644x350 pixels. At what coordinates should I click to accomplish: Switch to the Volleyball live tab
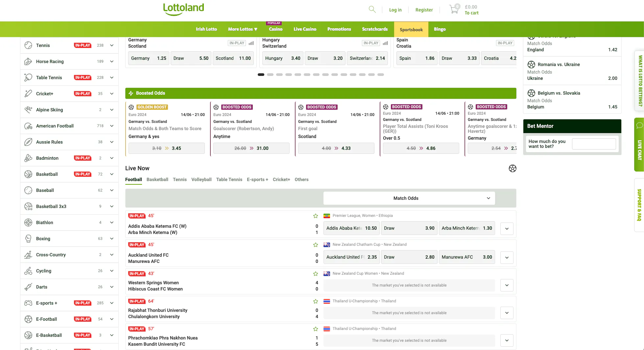tap(201, 179)
